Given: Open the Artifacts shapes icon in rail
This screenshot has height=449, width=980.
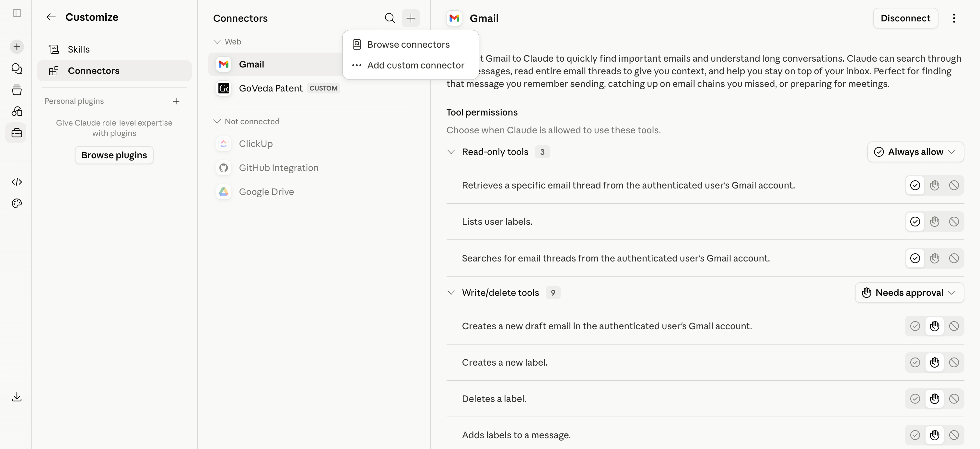Looking at the screenshot, I should (17, 111).
